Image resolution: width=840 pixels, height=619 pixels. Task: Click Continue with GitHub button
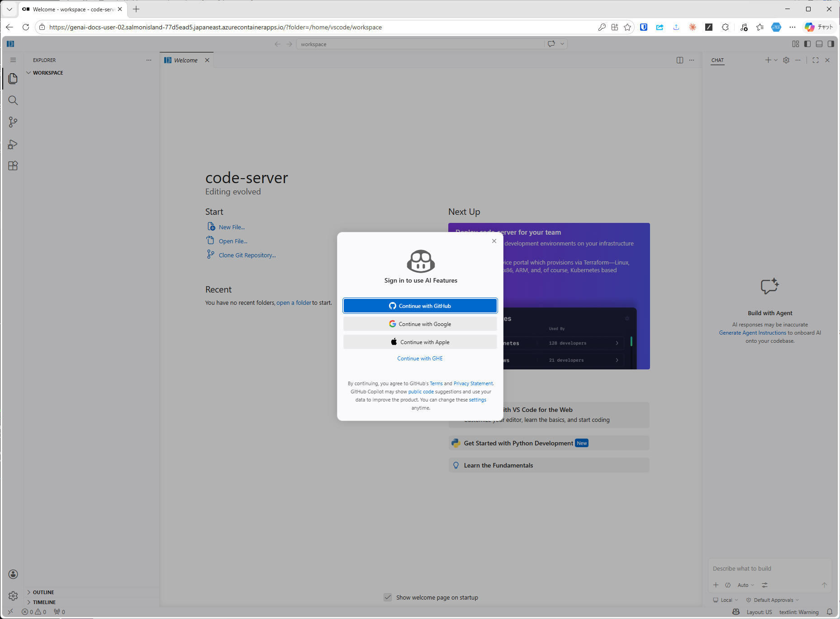pos(420,306)
